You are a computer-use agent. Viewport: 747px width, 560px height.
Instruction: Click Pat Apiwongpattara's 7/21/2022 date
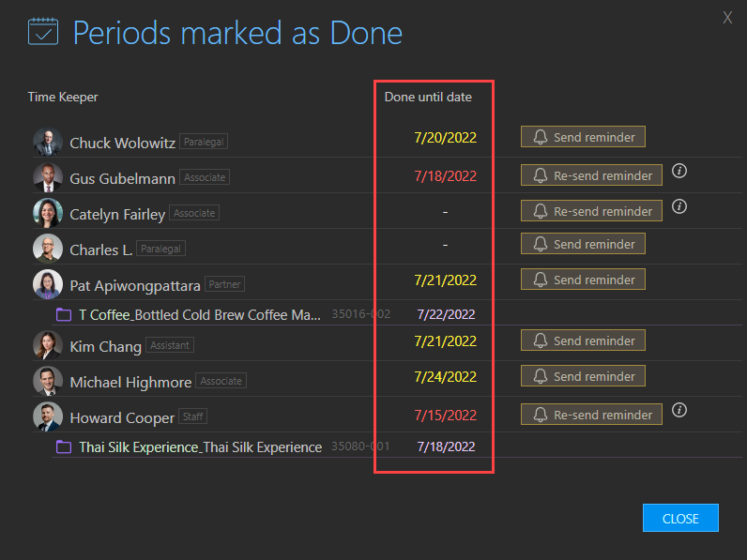click(x=445, y=280)
